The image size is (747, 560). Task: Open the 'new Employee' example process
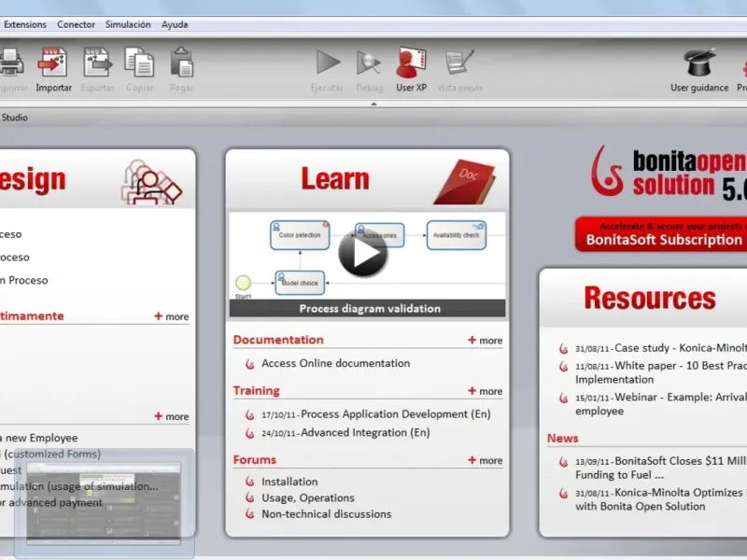39,438
